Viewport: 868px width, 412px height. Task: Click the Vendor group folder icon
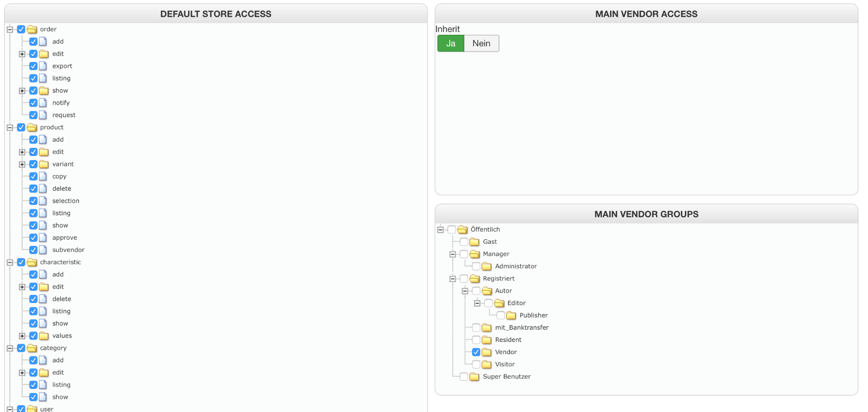486,352
